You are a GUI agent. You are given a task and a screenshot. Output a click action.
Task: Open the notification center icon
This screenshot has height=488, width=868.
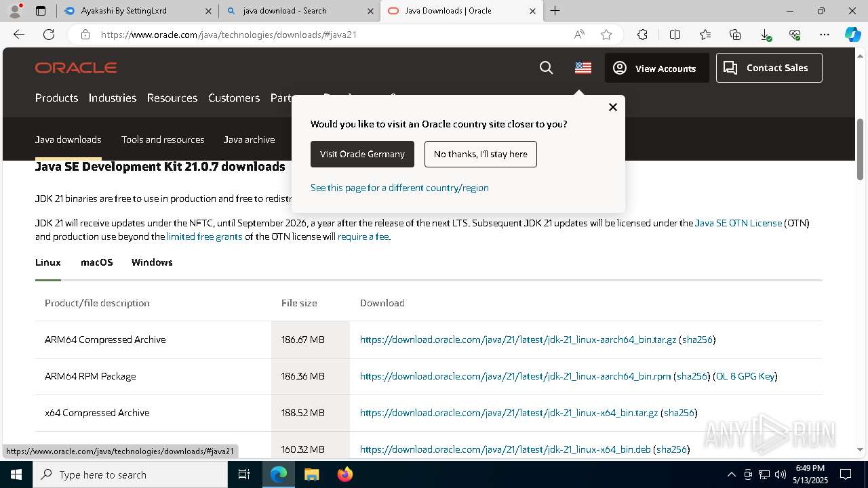click(846, 474)
